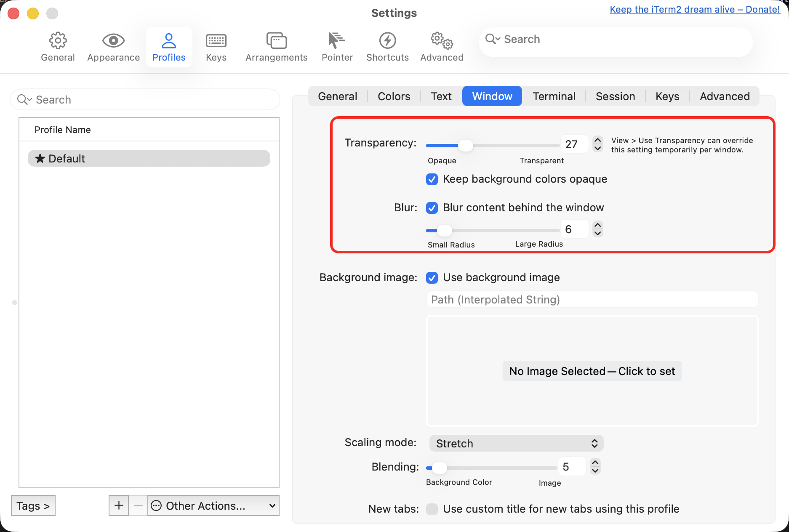Click the transparency value field showing 27
The height and width of the screenshot is (532, 789).
click(574, 144)
